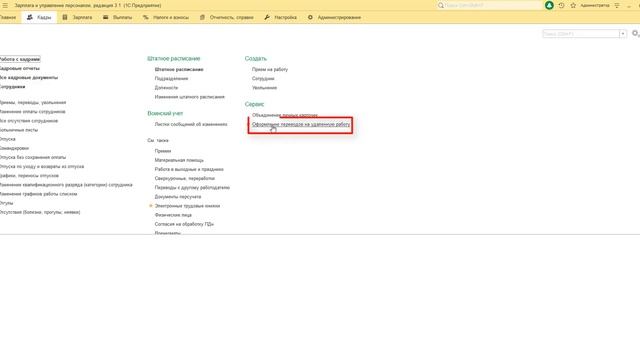Open Подразделения link
The width and height of the screenshot is (640, 360).
click(x=171, y=78)
